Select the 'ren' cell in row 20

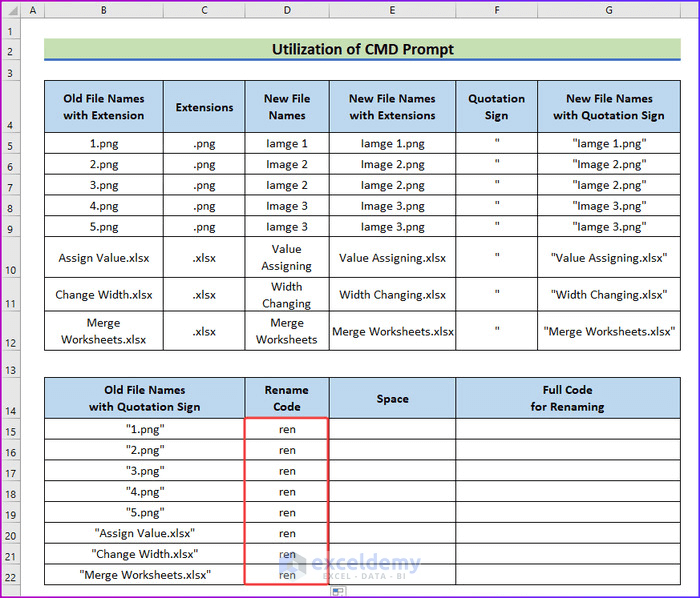coord(287,533)
